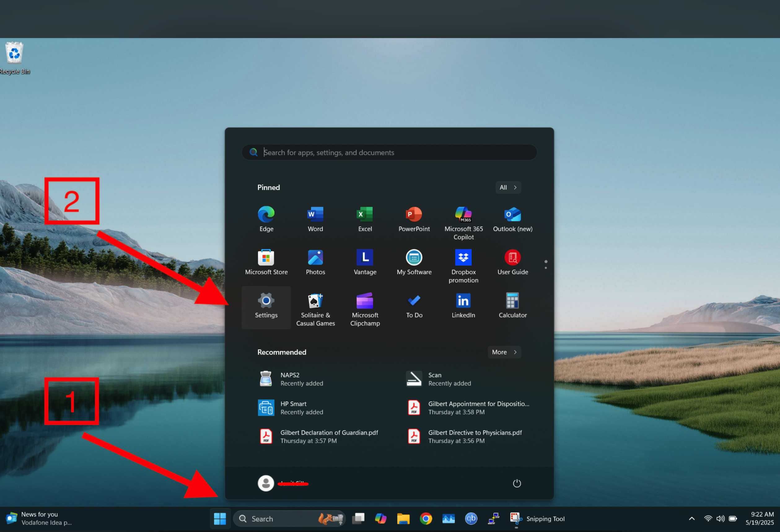Open the blue chart app on taskbar

pyautogui.click(x=449, y=519)
